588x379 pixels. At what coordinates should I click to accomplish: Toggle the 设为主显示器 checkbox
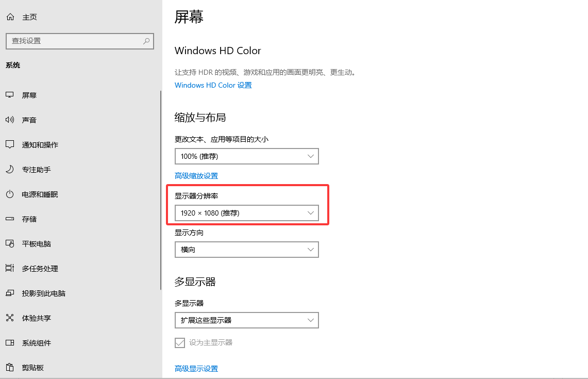click(180, 342)
